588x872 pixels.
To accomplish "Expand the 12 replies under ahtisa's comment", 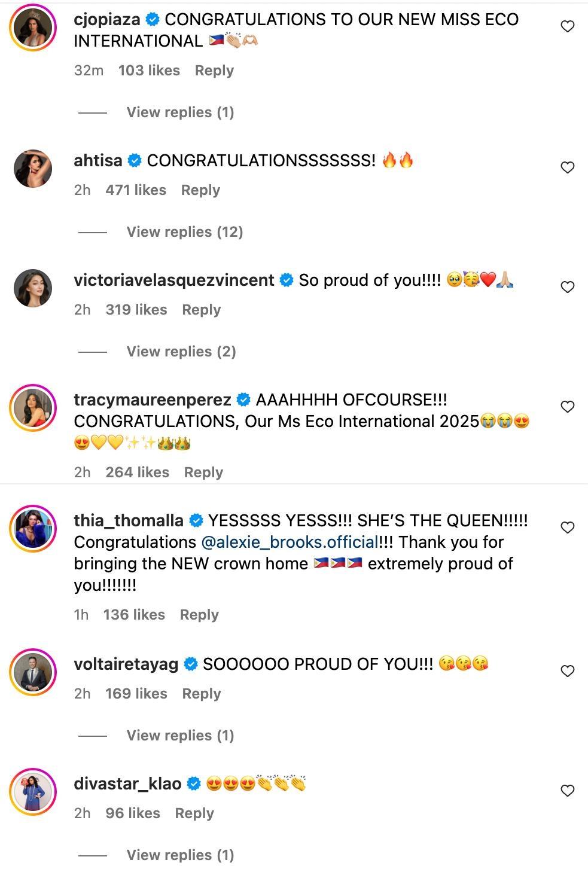I will [184, 232].
